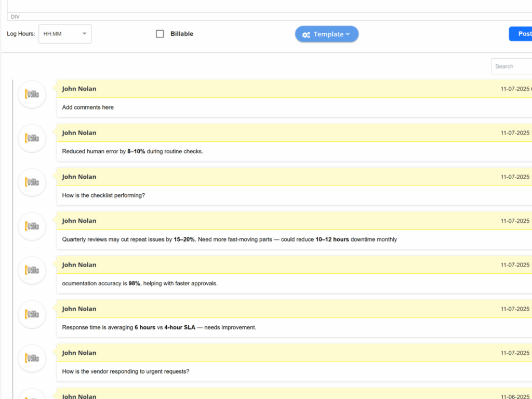Open the Log Hours HH:MM dropdown
This screenshot has width=532, height=399.
click(65, 34)
